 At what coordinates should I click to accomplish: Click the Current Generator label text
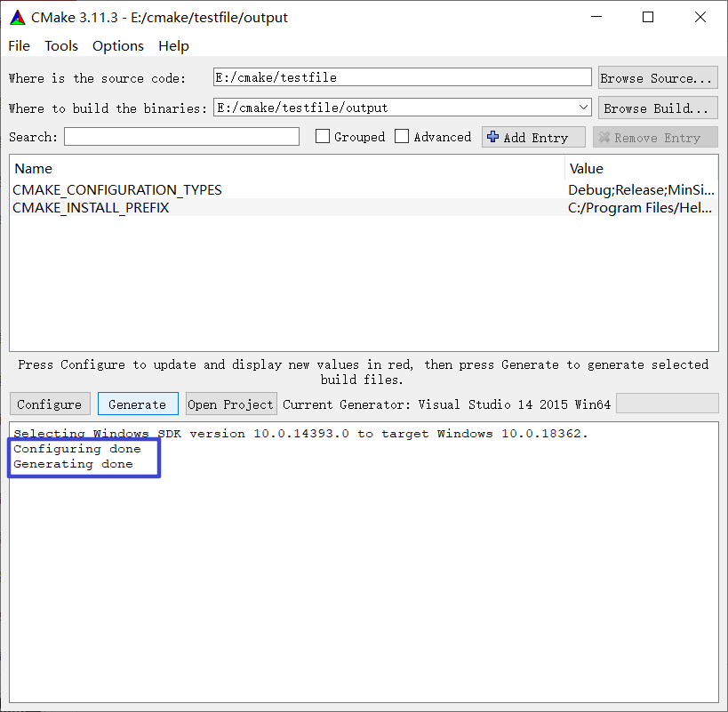click(x=446, y=404)
